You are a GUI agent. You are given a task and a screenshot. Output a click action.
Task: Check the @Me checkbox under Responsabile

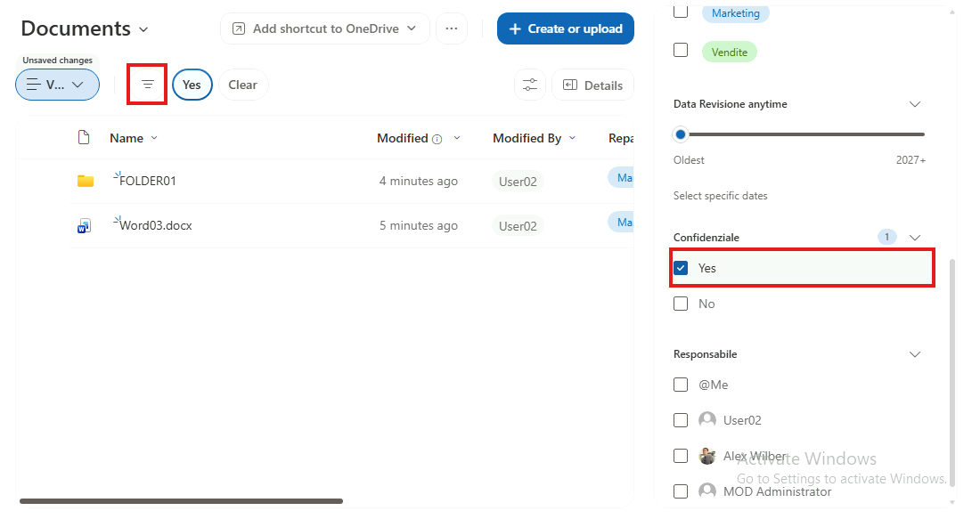681,385
